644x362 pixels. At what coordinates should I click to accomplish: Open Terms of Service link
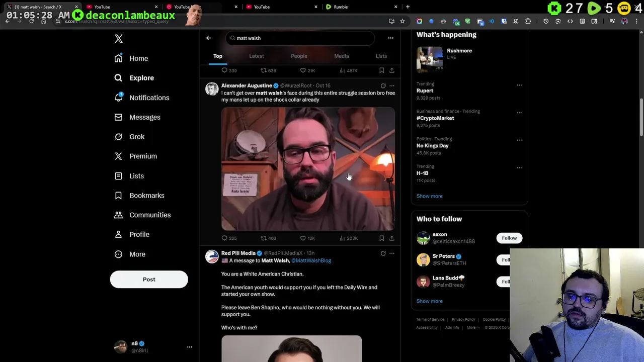pyautogui.click(x=430, y=320)
